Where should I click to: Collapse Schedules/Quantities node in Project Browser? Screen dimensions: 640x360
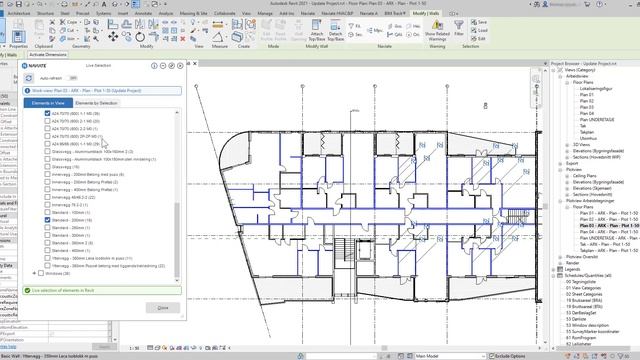tap(554, 276)
